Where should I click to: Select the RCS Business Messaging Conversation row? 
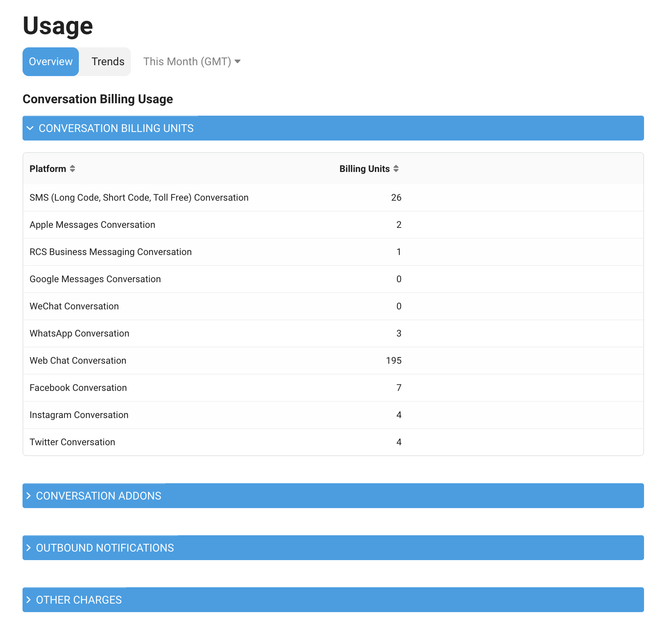pyautogui.click(x=333, y=252)
